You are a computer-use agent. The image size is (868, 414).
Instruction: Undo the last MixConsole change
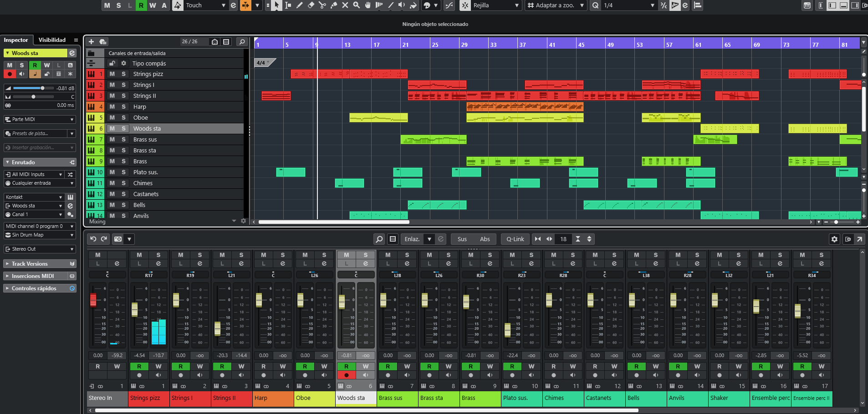[93, 239]
